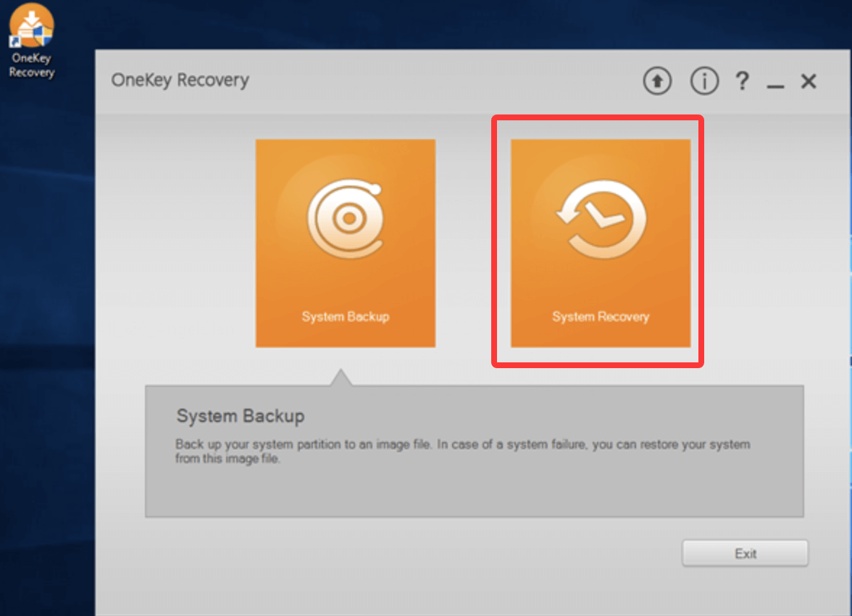Click the gray description pointer arrow
The height and width of the screenshot is (616, 852).
coord(341,377)
